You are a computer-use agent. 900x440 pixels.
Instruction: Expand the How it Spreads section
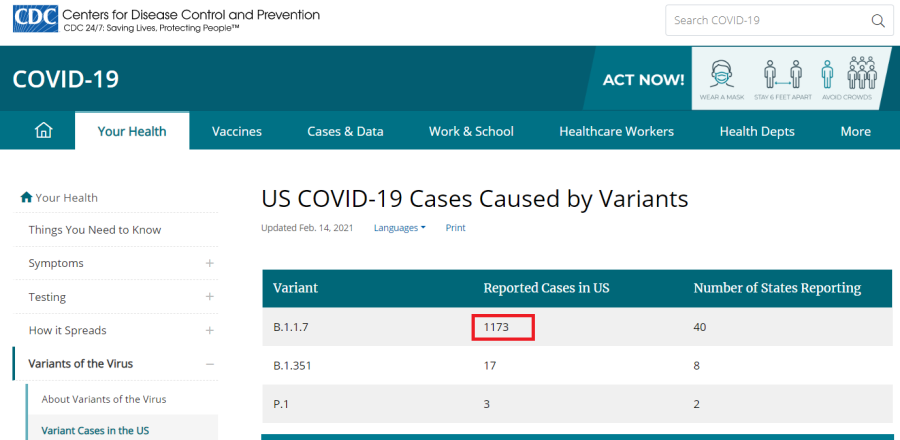(x=209, y=330)
